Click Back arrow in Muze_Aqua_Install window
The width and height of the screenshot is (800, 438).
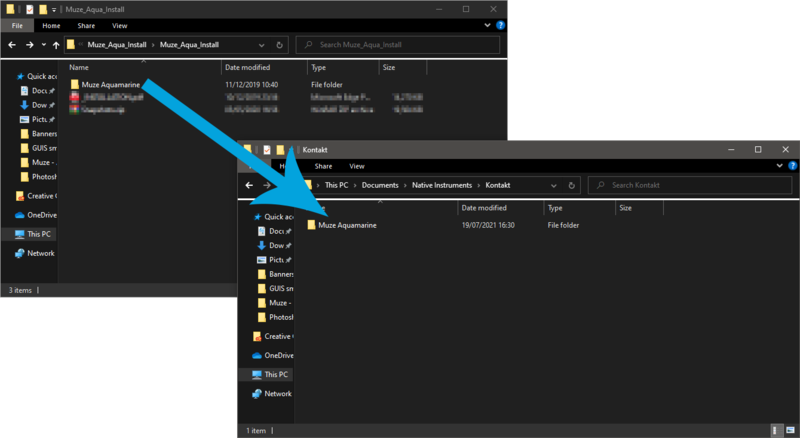coord(12,45)
